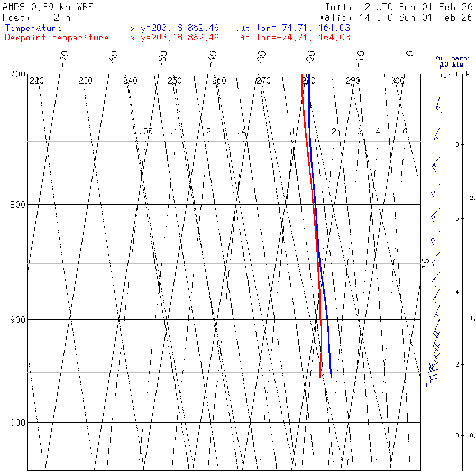476x476 pixels.
Task: Click the '.1' mixing ratio label
Action: (x=173, y=132)
